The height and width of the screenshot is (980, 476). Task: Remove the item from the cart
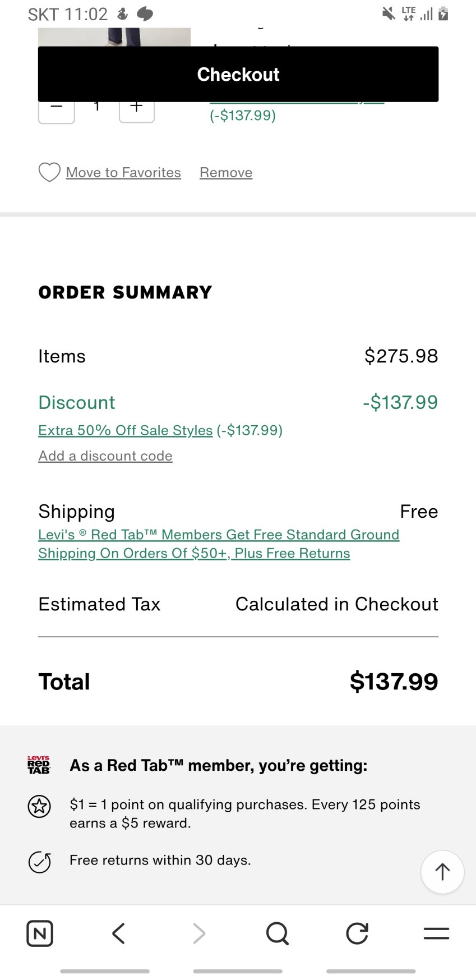coord(226,172)
